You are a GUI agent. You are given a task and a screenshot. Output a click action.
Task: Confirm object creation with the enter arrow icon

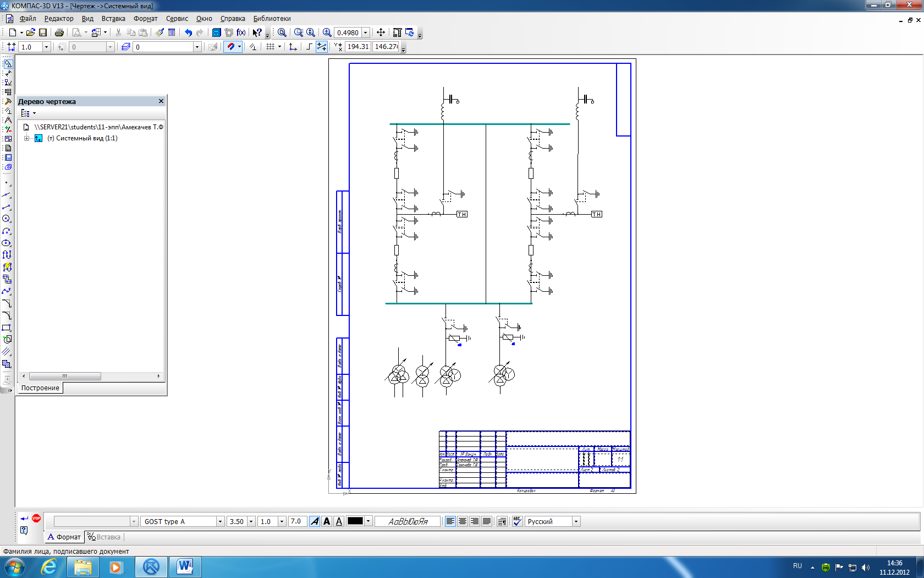[x=24, y=518]
